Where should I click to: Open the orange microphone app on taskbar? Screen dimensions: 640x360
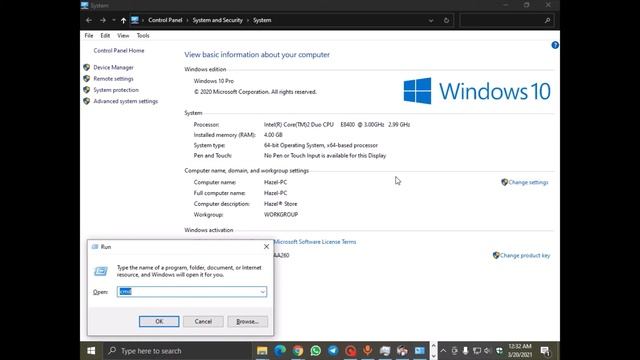pos(368,350)
